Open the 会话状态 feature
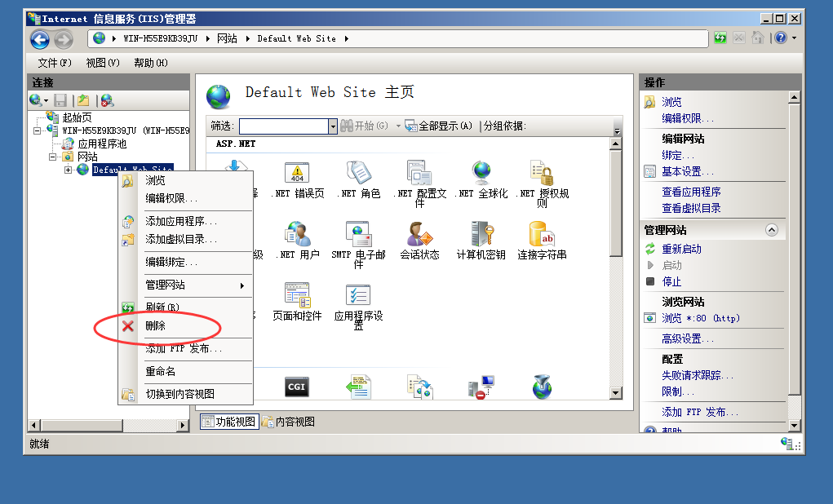The width and height of the screenshot is (833, 504). tap(420, 237)
